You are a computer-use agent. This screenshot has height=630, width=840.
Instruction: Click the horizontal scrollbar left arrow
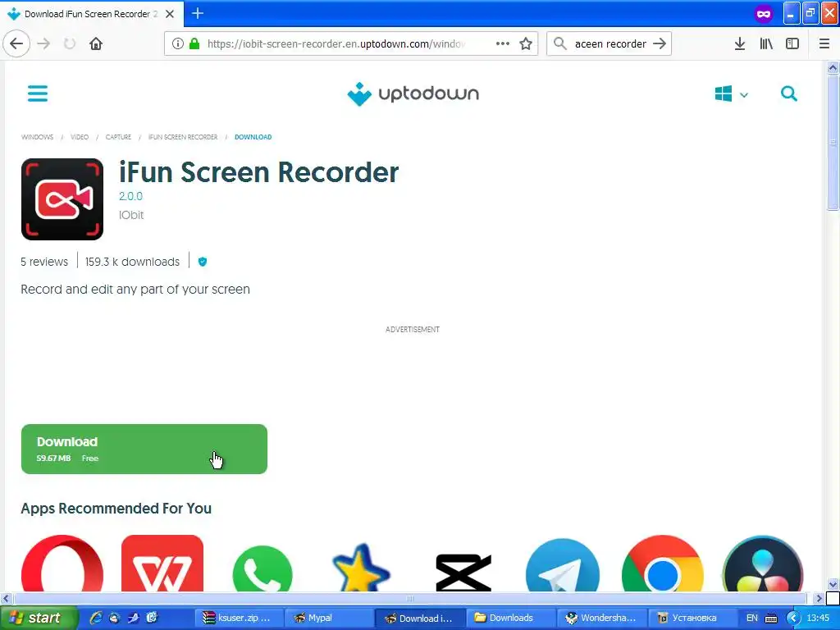[6, 598]
